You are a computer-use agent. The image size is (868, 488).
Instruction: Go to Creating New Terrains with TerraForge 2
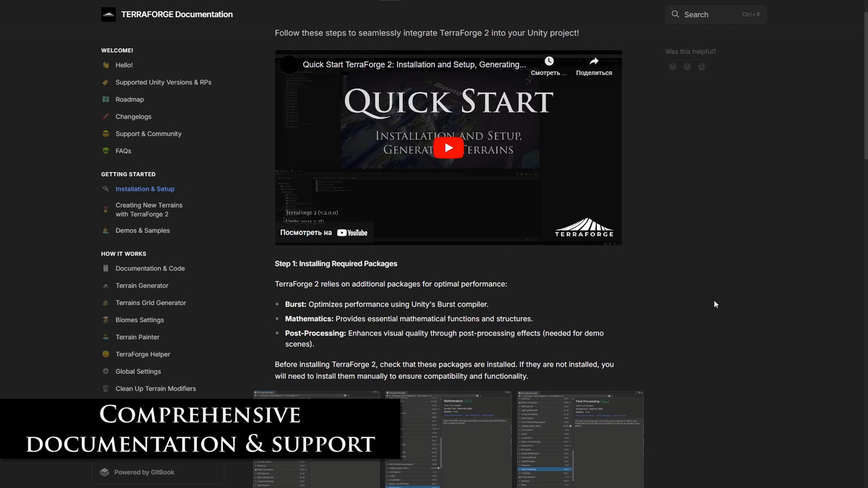(149, 210)
